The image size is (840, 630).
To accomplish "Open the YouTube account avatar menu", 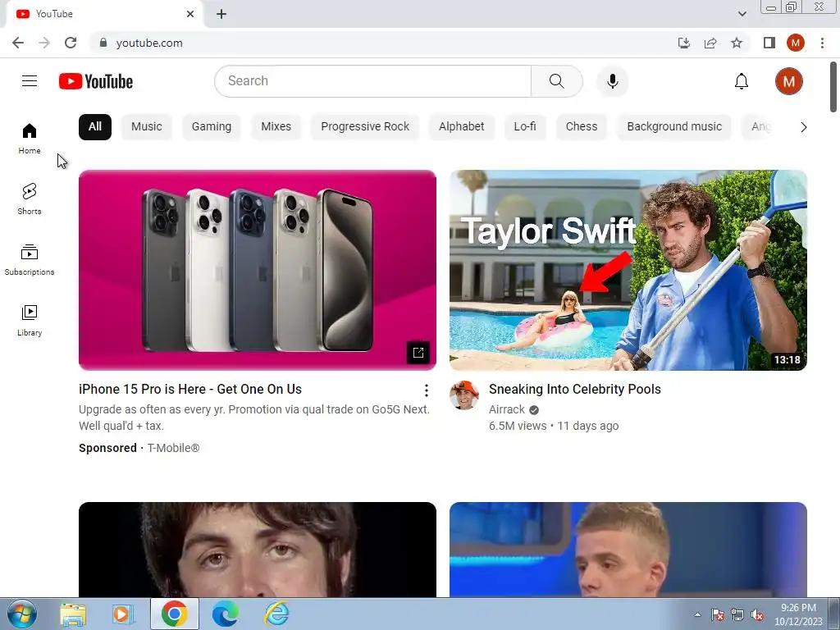I will click(788, 81).
